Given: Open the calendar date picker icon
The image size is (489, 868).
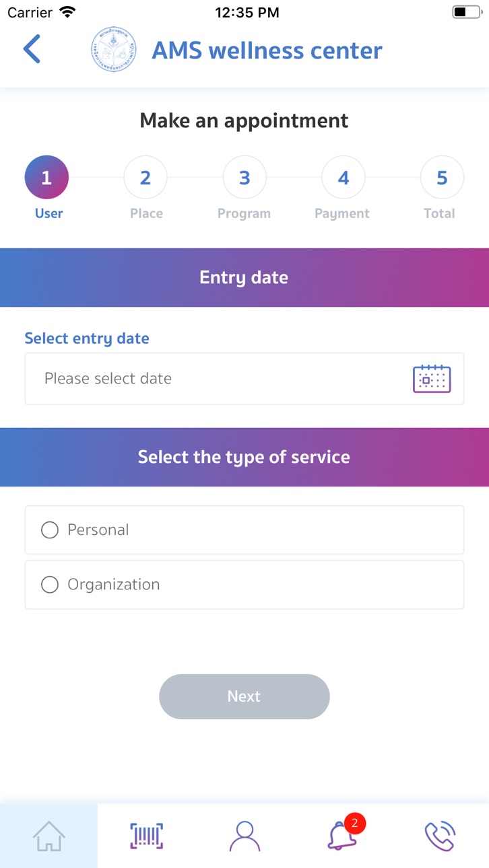Looking at the screenshot, I should click(x=432, y=379).
